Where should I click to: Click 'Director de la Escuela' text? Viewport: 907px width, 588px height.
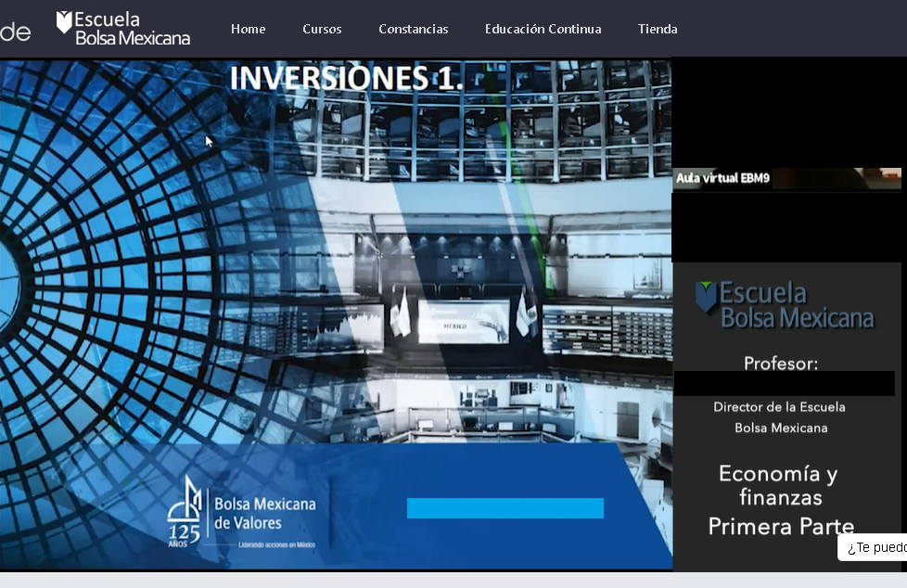coord(779,407)
